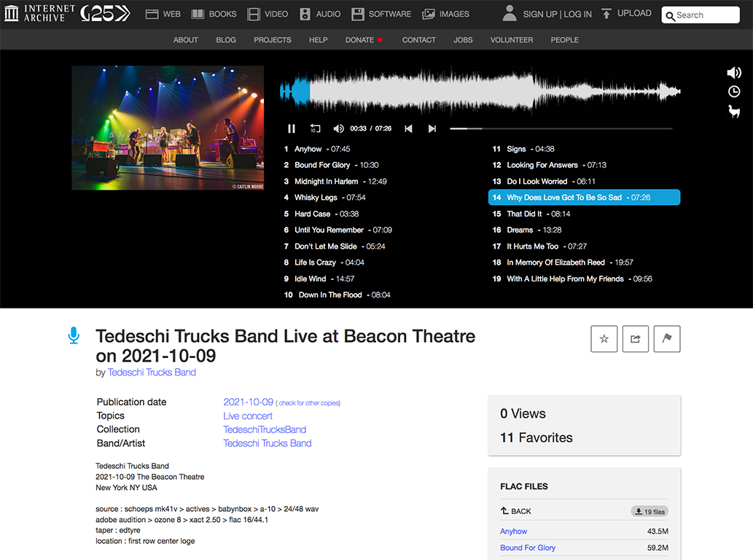
Task: Open the About page
Action: click(x=185, y=40)
